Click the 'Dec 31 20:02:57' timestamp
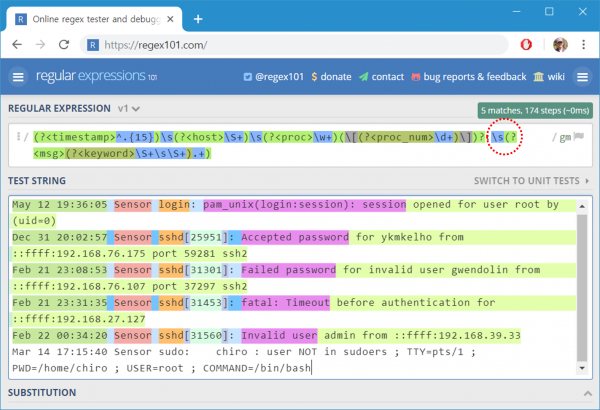 60,237
